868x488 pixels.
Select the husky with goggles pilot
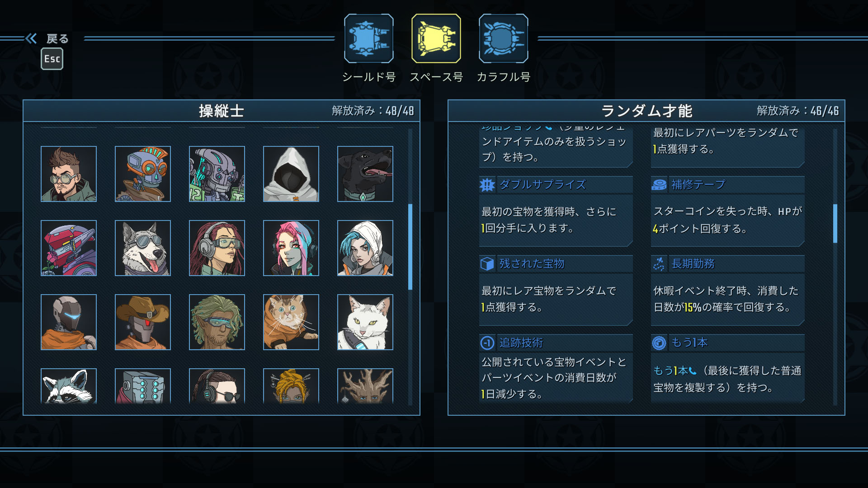point(143,248)
